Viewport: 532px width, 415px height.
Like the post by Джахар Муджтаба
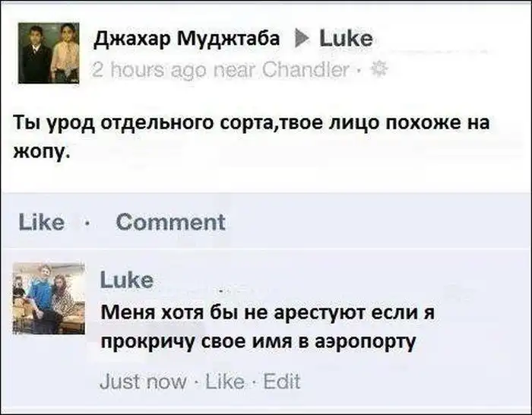(41, 222)
